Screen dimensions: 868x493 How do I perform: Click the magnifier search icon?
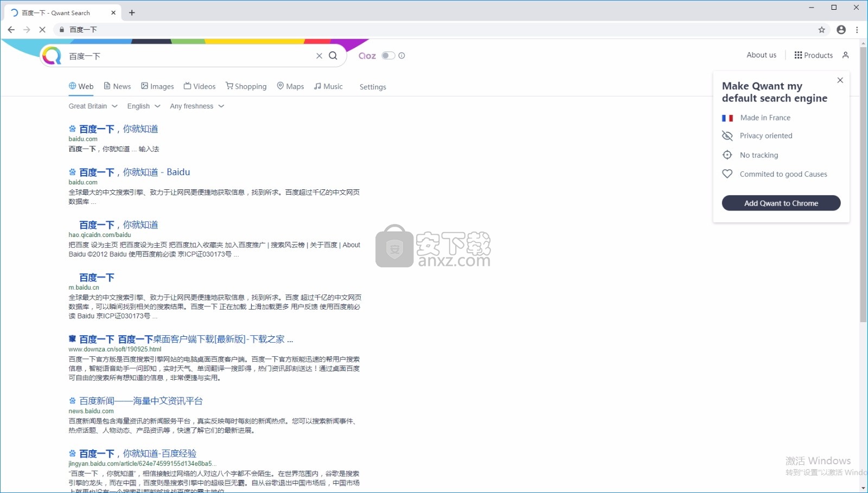click(x=333, y=55)
